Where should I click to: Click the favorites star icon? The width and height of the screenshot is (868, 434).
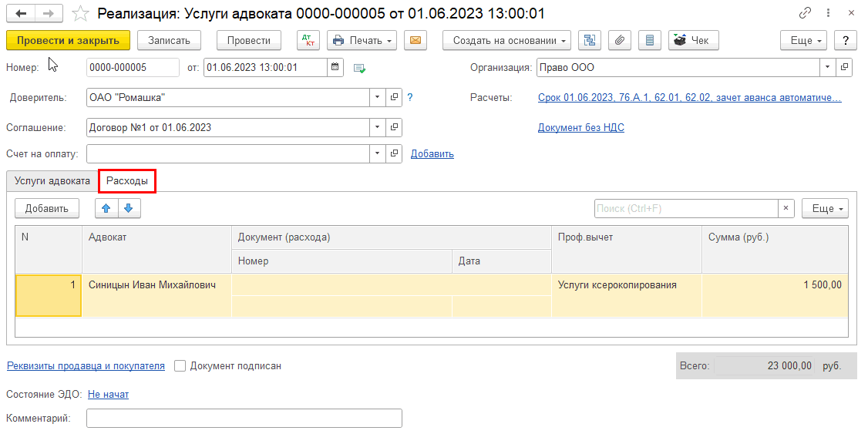click(79, 14)
